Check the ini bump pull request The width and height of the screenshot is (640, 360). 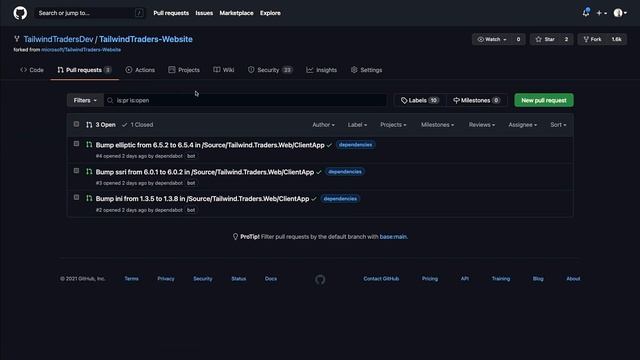point(76,198)
